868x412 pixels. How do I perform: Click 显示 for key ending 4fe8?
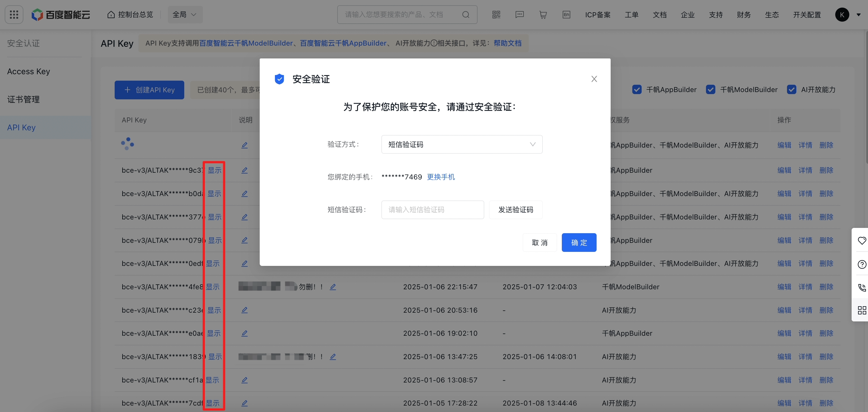pos(213,287)
